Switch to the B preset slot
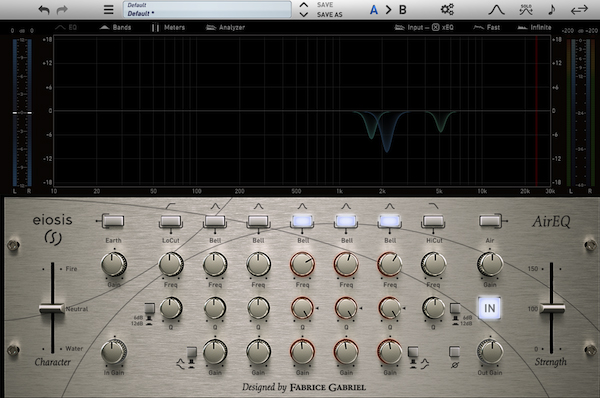Screen dimensions: 600x398 403,10
